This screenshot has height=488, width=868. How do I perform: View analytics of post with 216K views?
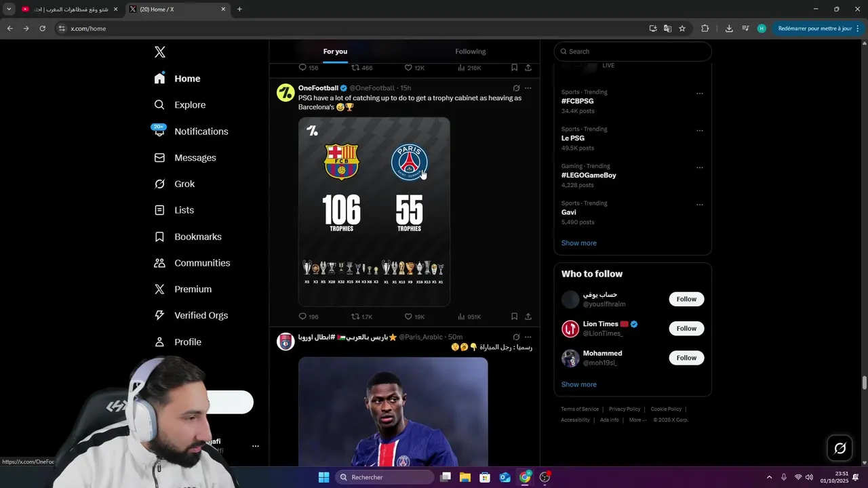click(x=469, y=68)
